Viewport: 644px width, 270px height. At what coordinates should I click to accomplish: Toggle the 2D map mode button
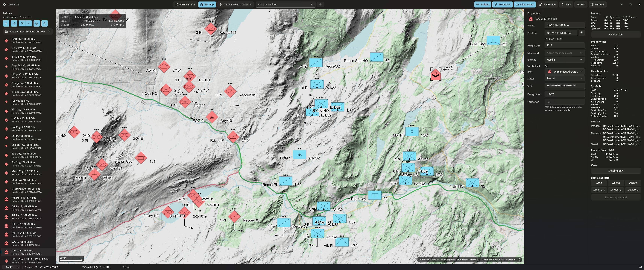207,4
